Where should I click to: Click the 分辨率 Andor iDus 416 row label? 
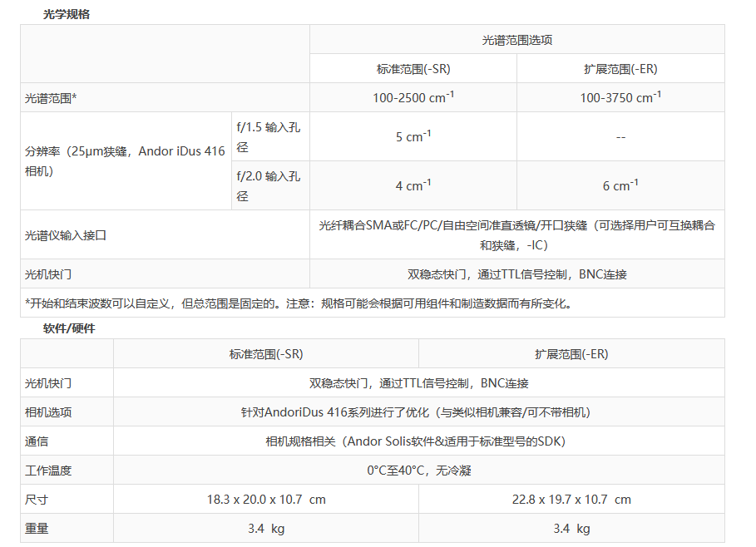pyautogui.click(x=125, y=161)
